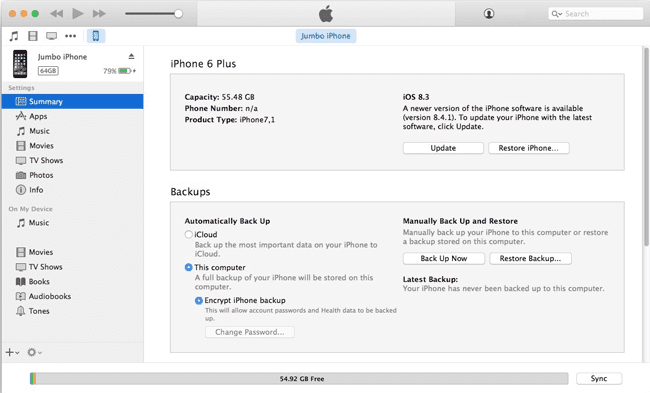Viewport: 650px width, 393px height.
Task: Toggle Encrypt iPhone backup option
Action: [x=199, y=301]
